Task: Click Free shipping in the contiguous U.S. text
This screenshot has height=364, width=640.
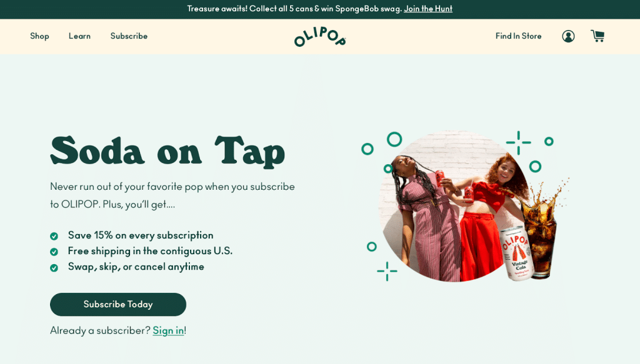Action: [150, 251]
